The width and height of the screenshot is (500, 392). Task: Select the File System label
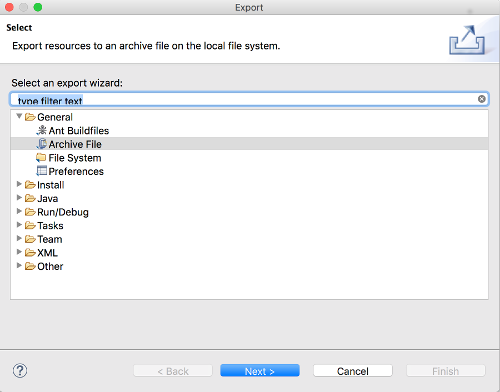[75, 158]
